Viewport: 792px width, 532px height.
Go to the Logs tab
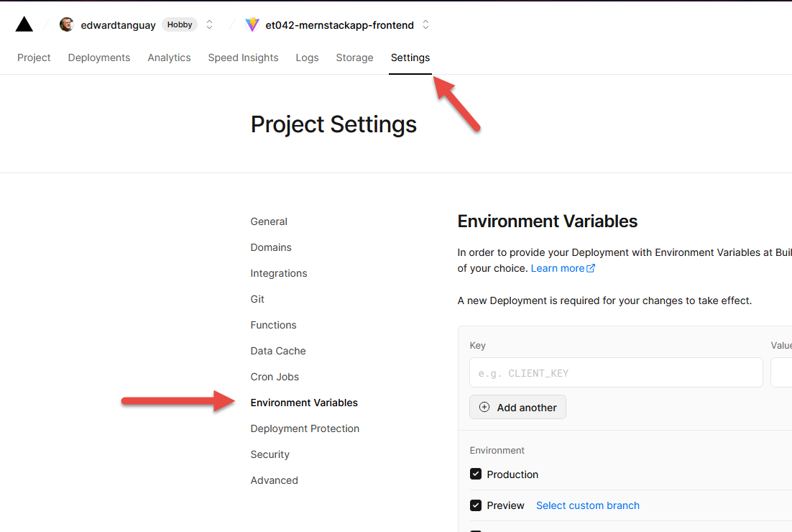click(307, 58)
